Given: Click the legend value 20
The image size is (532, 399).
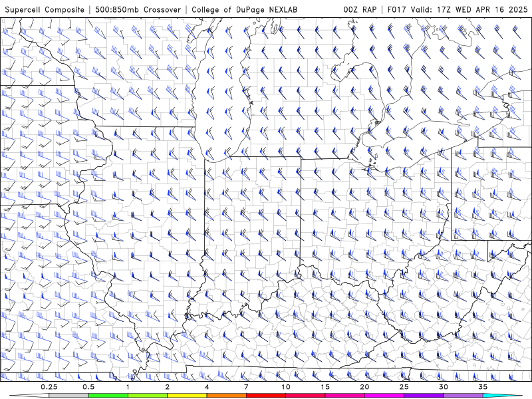Looking at the screenshot, I should (x=364, y=387).
